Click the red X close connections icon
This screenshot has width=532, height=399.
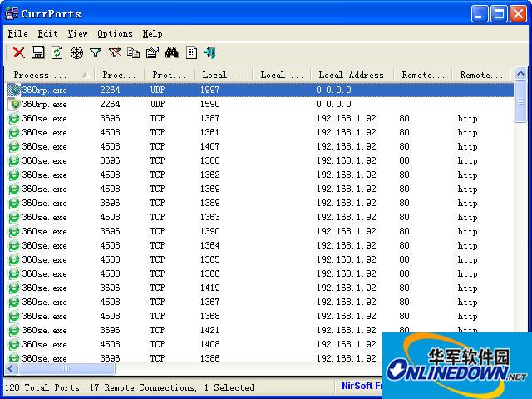[18, 52]
